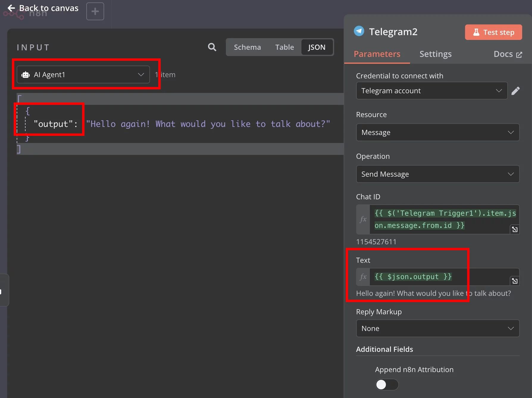The width and height of the screenshot is (532, 398).
Task: Click the pencil icon to edit Telegram credential
Action: point(516,91)
